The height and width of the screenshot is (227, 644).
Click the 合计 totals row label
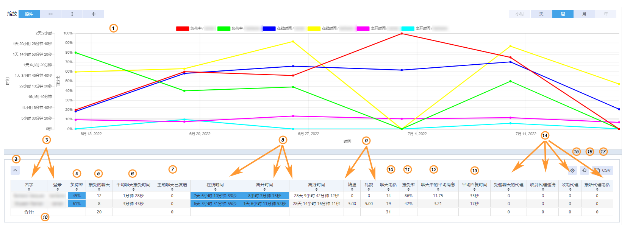pyautogui.click(x=29, y=212)
